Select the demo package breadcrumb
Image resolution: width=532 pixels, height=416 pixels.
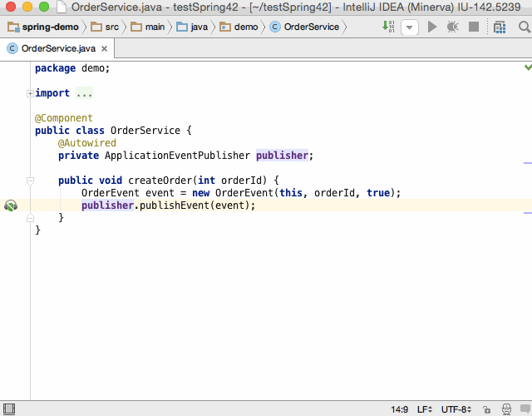pyautogui.click(x=239, y=27)
